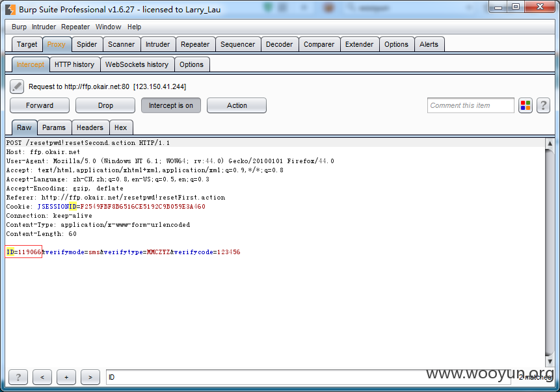Click the Accept-Encoding: gzip, deflate line
Viewport: 560px width, 392px height.
pyautogui.click(x=64, y=188)
